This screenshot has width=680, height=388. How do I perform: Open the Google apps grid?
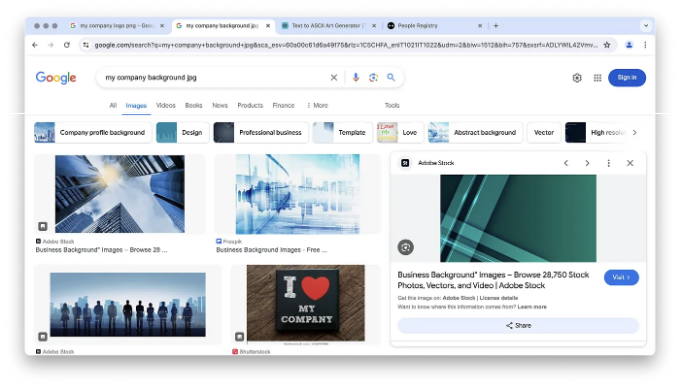click(x=598, y=78)
